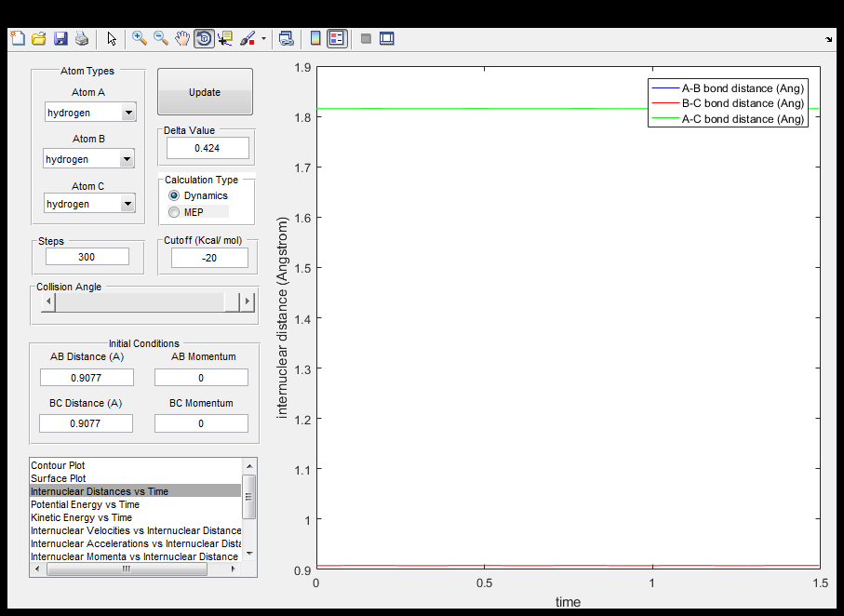The height and width of the screenshot is (616, 844).
Task: Click plot list horizontal scroll left arrow
Action: click(36, 569)
